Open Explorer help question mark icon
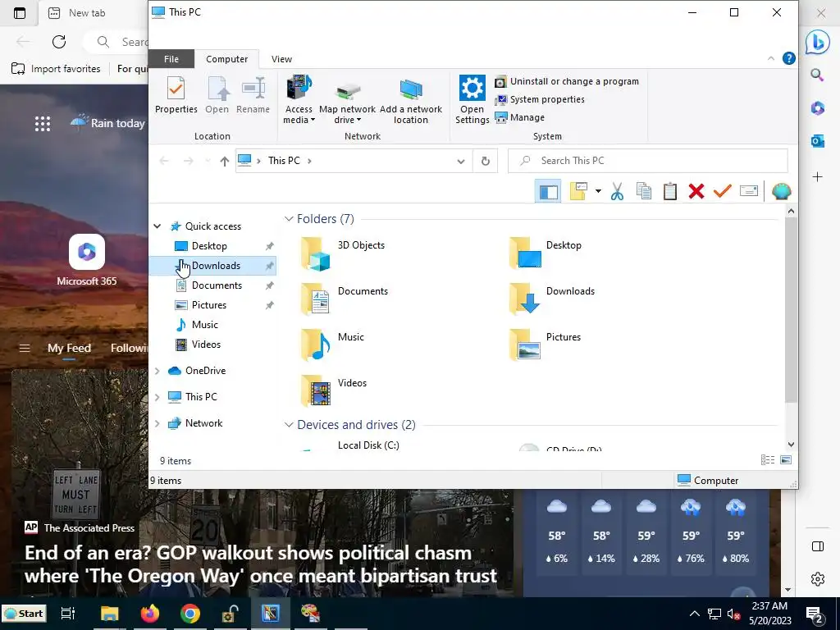Screen dimensions: 840x630 [788, 58]
